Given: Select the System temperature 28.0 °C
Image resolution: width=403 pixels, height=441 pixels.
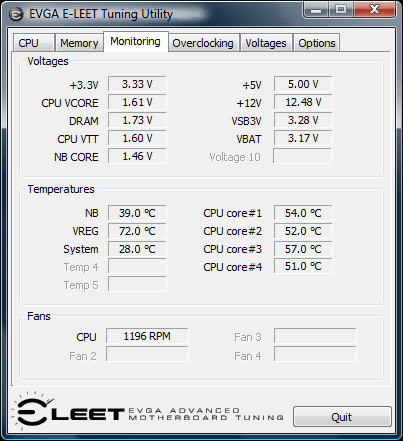Looking at the screenshot, I should tap(137, 249).
